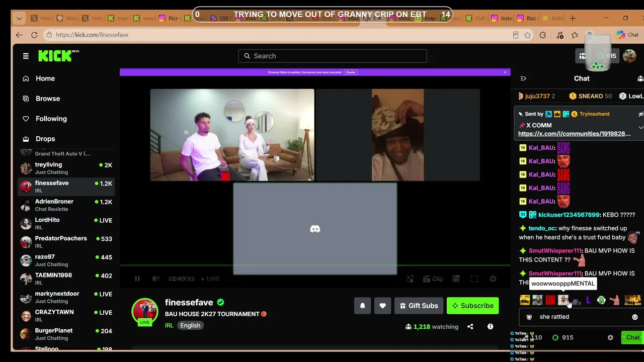Image resolution: width=644 pixels, height=362 pixels.
Task: Jump to LIVE in the player
Action: 210,279
